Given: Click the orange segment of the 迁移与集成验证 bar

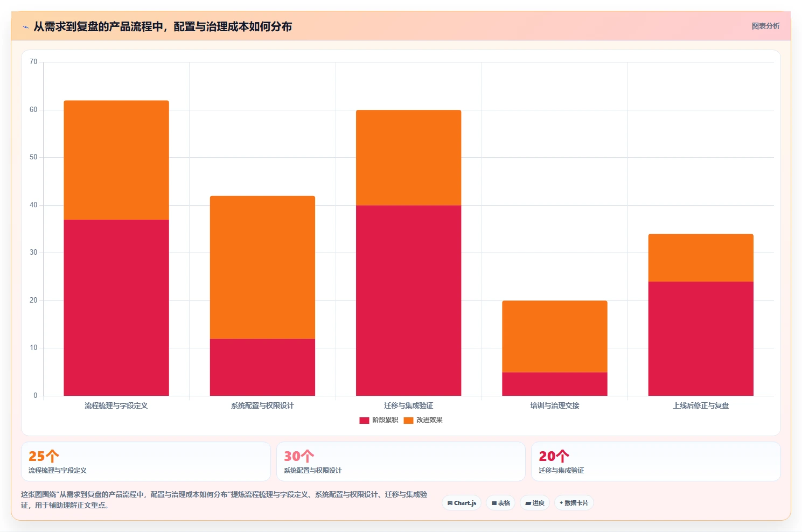Looking at the screenshot, I should coord(408,158).
